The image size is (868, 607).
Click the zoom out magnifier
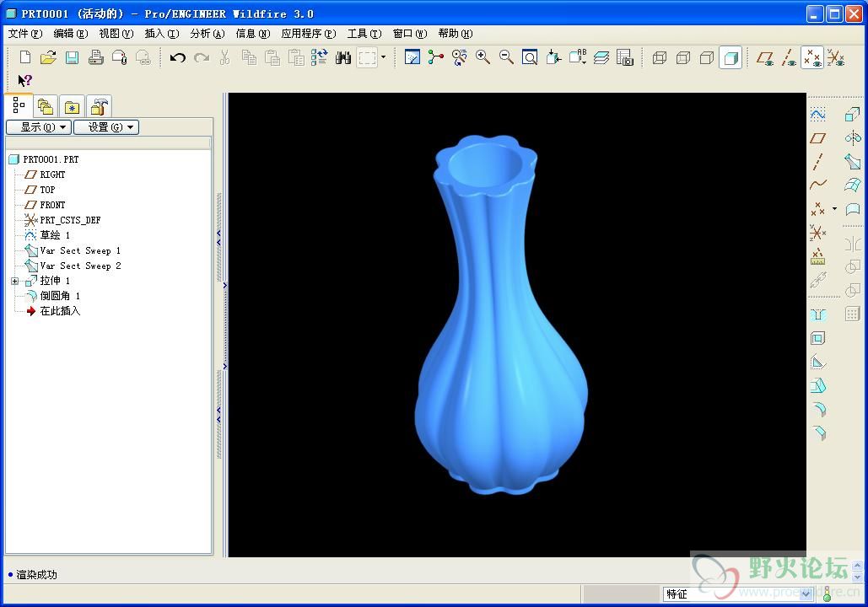click(x=506, y=57)
